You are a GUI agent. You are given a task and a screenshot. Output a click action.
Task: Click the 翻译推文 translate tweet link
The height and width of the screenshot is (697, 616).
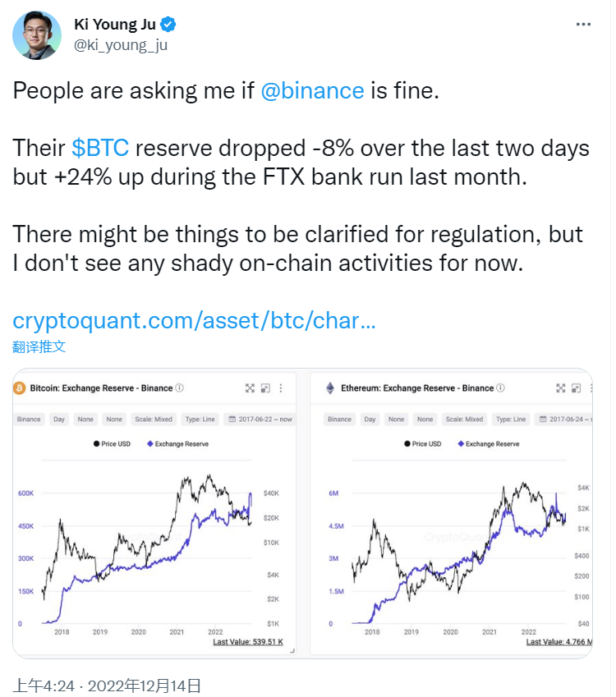point(39,346)
